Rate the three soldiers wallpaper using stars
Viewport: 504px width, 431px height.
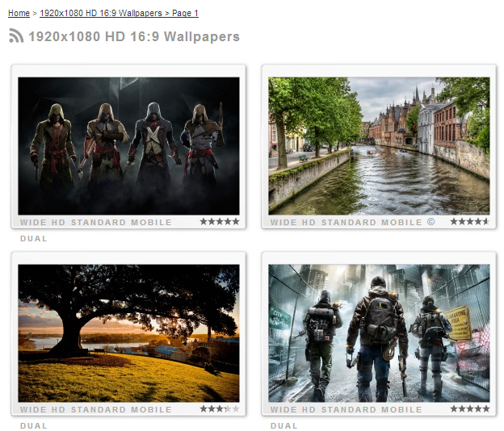[x=470, y=409]
